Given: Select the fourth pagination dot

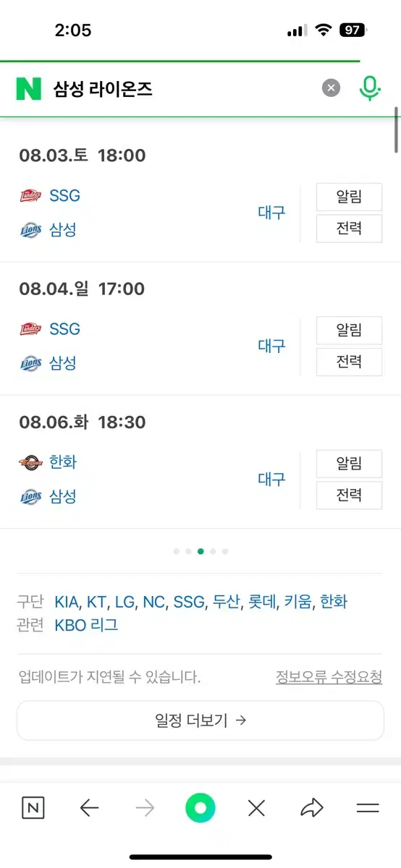Looking at the screenshot, I should [x=213, y=551].
